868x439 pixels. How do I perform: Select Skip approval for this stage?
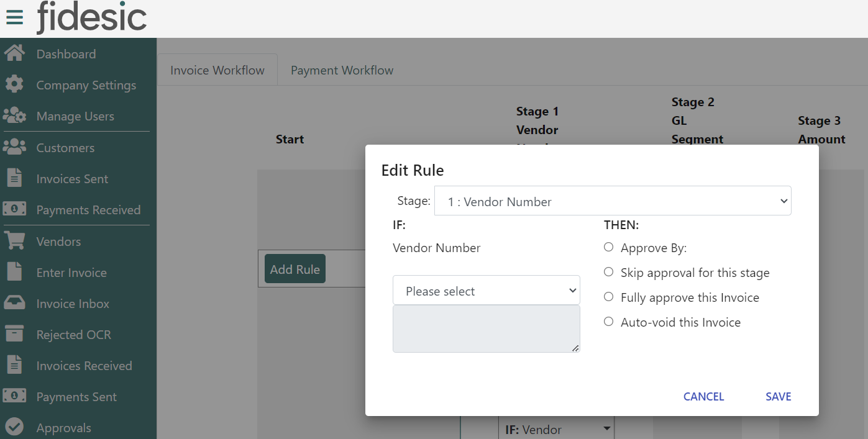click(x=609, y=273)
